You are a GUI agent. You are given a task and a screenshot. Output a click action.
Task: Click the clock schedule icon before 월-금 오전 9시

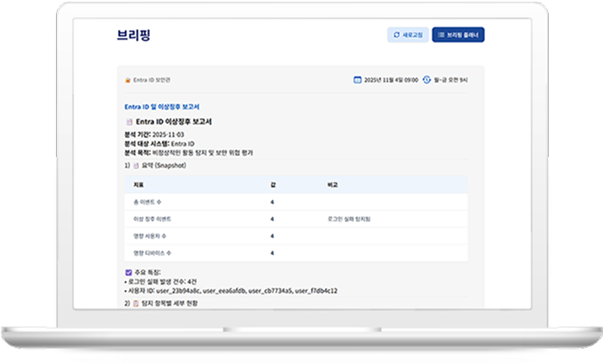tap(426, 80)
